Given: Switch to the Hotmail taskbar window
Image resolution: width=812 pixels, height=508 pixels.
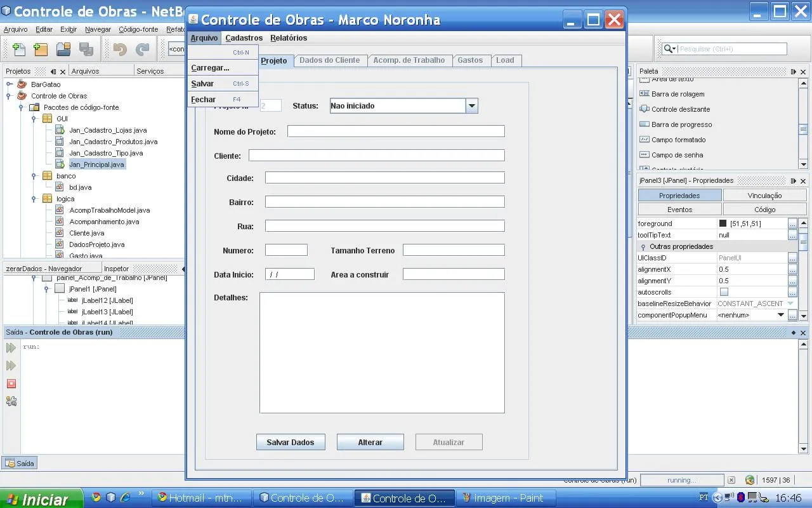Looking at the screenshot, I should click(202, 498).
